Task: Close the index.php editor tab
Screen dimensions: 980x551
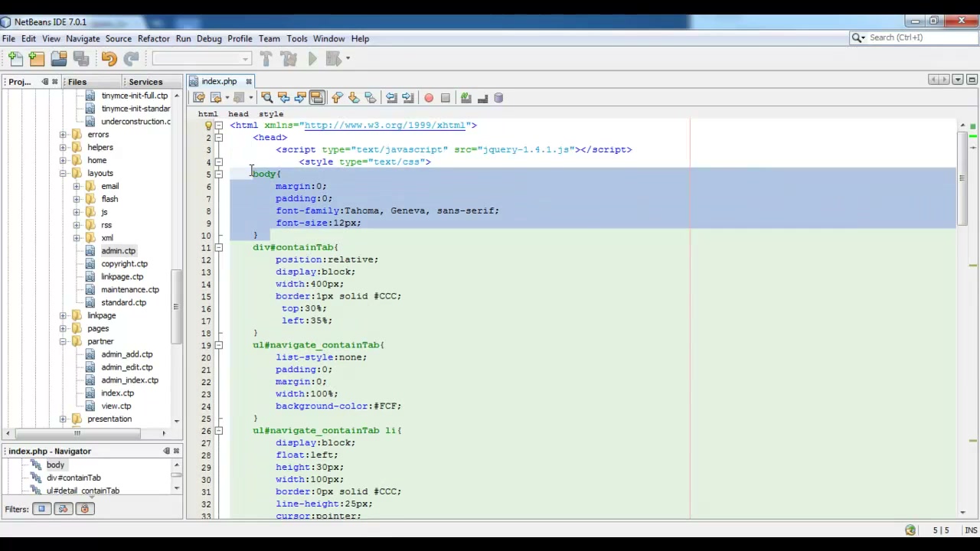Action: [248, 81]
